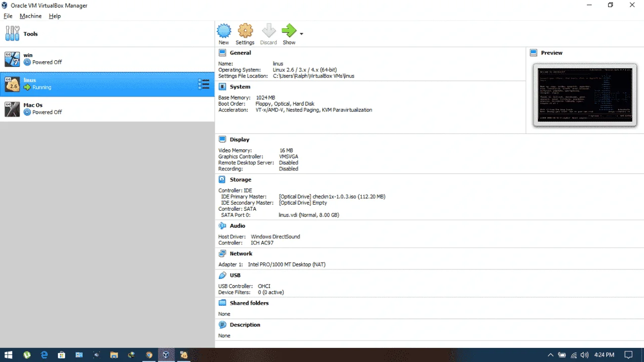644x362 pixels.
Task: Show the running linus VM window
Action: pyautogui.click(x=289, y=34)
